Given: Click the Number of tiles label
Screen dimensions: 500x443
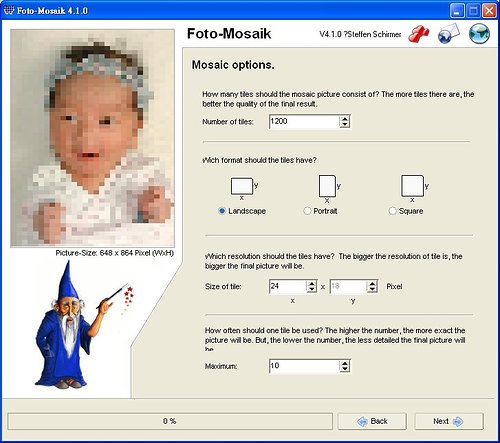Looking at the screenshot, I should 228,122.
